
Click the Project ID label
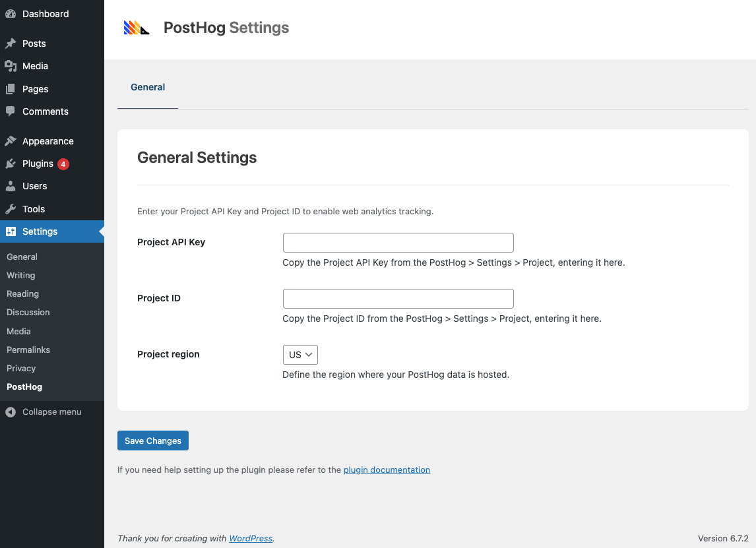coord(159,298)
